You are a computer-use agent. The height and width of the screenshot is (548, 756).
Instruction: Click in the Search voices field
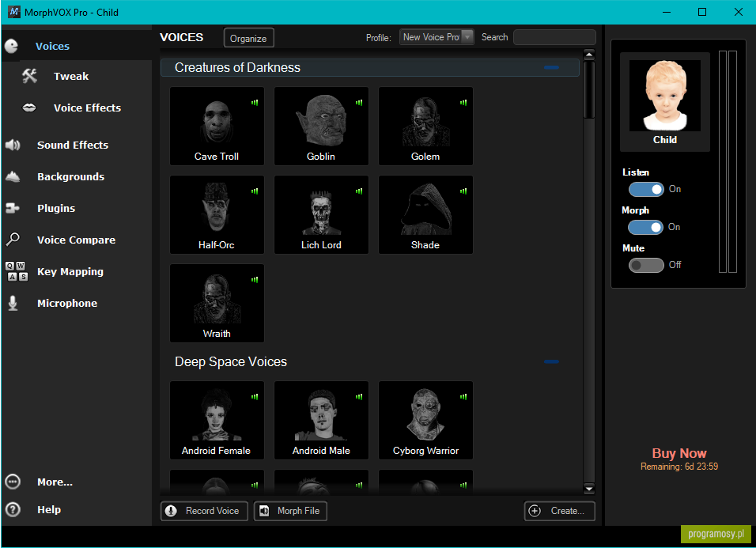[554, 37]
